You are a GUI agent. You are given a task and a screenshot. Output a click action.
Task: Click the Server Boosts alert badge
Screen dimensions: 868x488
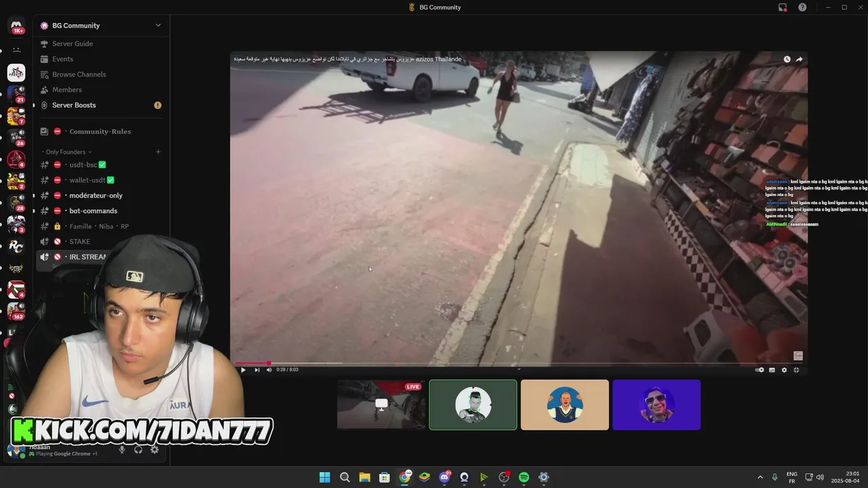(x=157, y=105)
